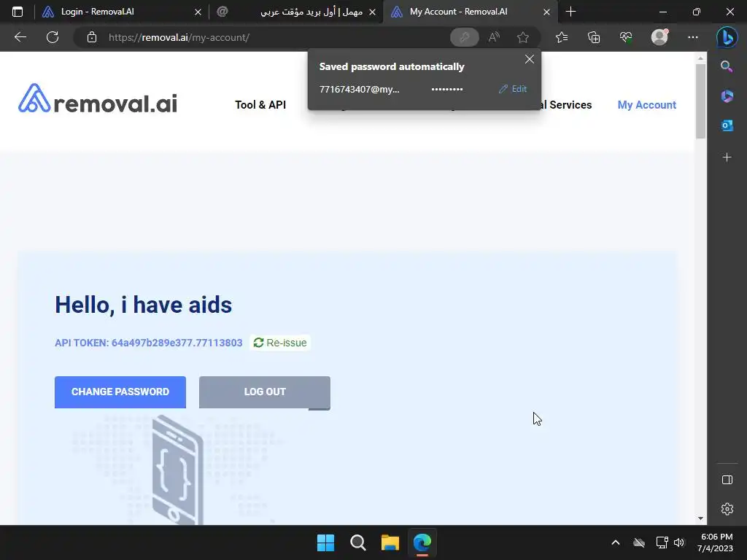Open Windows Start menu
The image size is (747, 560).
coord(326,542)
